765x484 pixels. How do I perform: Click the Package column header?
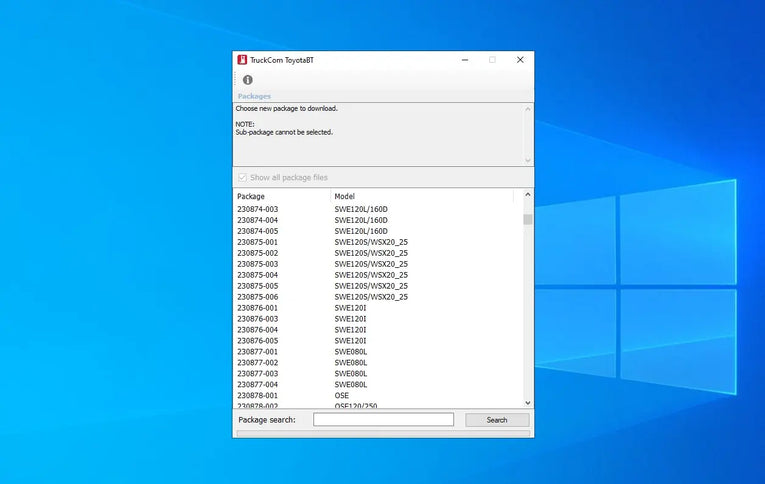click(282, 196)
